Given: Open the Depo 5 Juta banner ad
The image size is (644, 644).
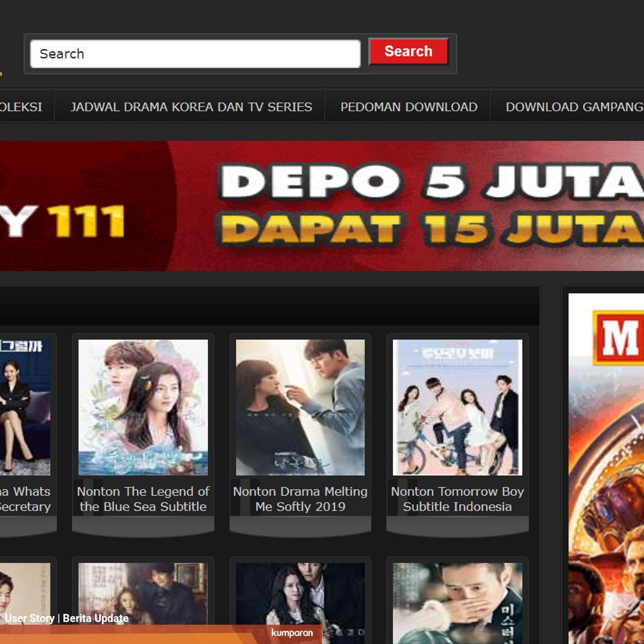Looking at the screenshot, I should point(322,206).
